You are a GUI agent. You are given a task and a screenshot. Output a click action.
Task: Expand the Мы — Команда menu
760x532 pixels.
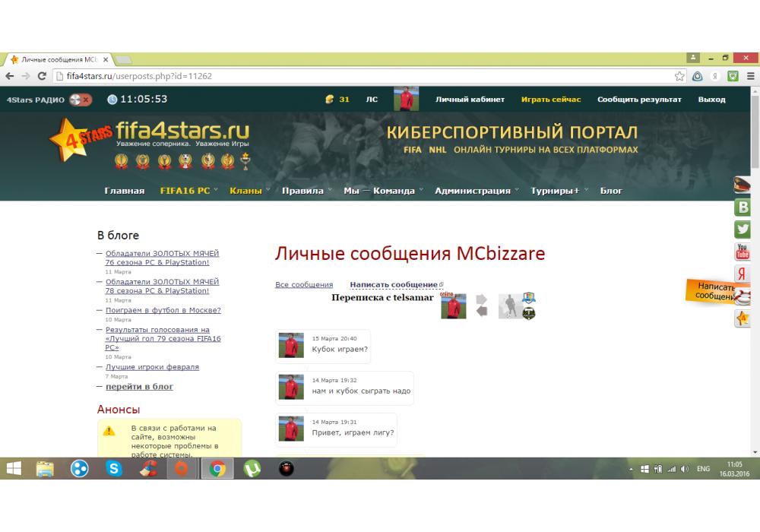tap(383, 191)
